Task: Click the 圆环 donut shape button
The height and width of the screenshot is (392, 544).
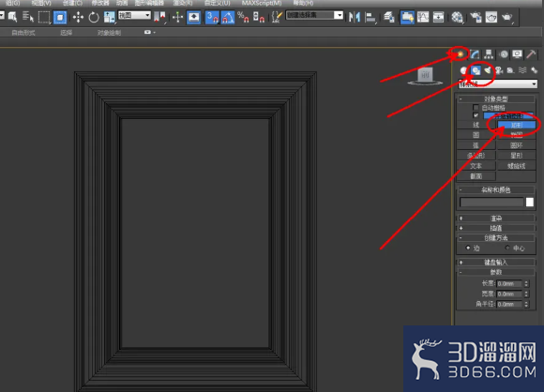Action: (x=517, y=145)
